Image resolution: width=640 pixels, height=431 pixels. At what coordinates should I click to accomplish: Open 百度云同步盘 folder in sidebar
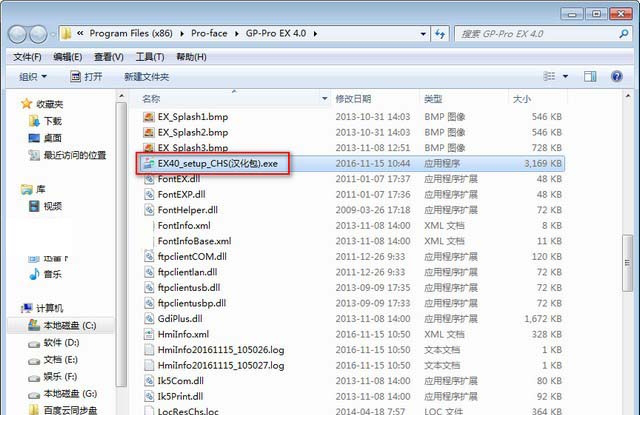click(x=63, y=410)
